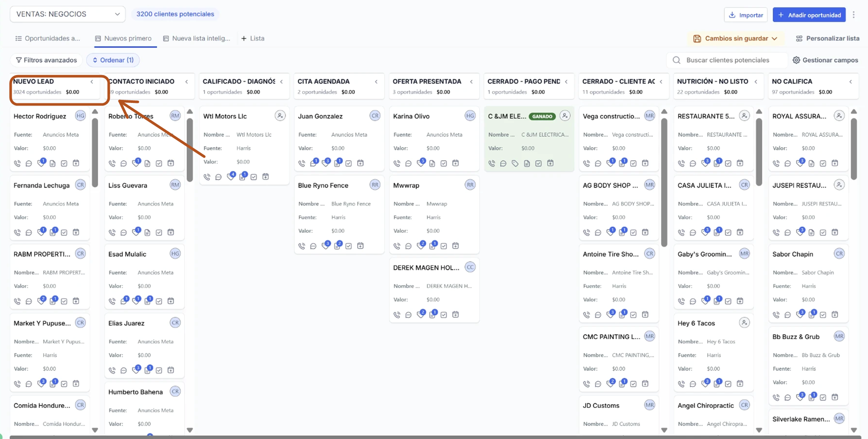Click the add appointment icon on Karina Olivo card
The height and width of the screenshot is (439, 868).
(x=455, y=163)
